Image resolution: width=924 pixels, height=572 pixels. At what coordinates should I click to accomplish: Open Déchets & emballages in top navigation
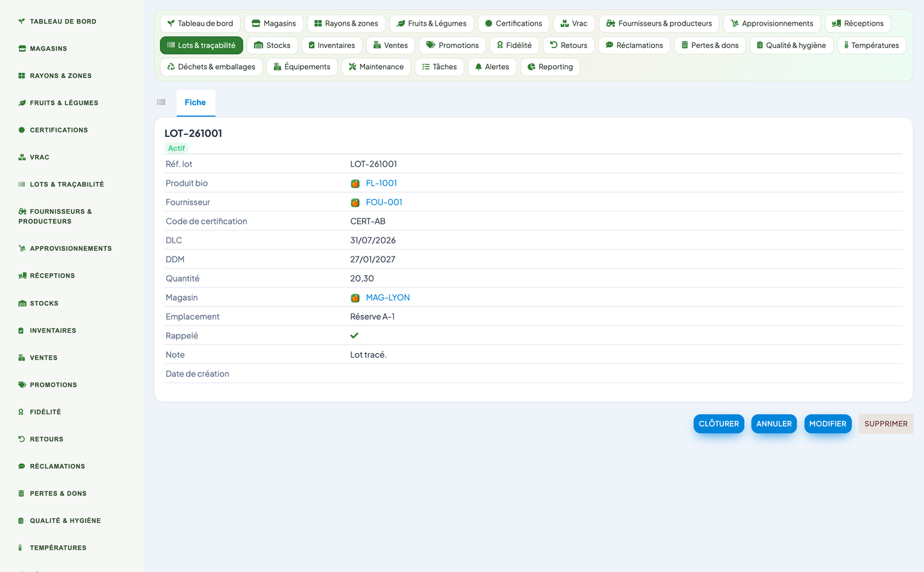pos(211,67)
